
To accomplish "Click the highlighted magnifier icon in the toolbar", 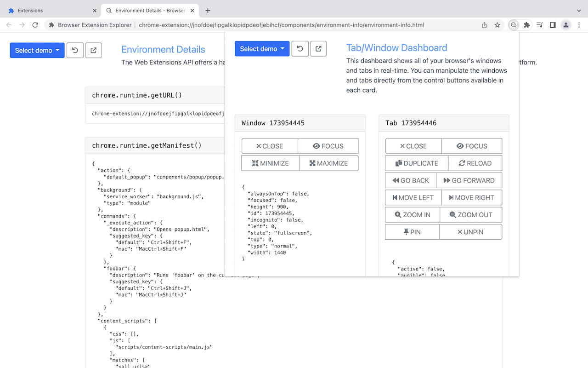I will (513, 25).
